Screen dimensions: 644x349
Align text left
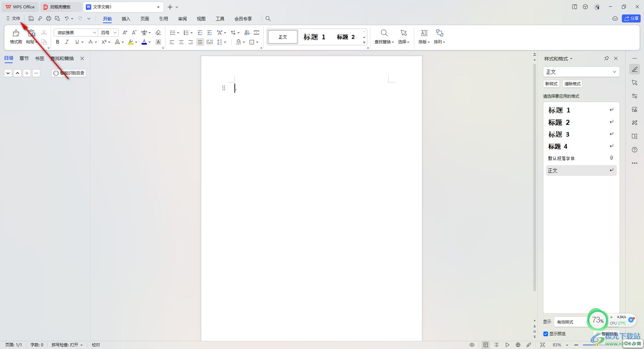172,42
